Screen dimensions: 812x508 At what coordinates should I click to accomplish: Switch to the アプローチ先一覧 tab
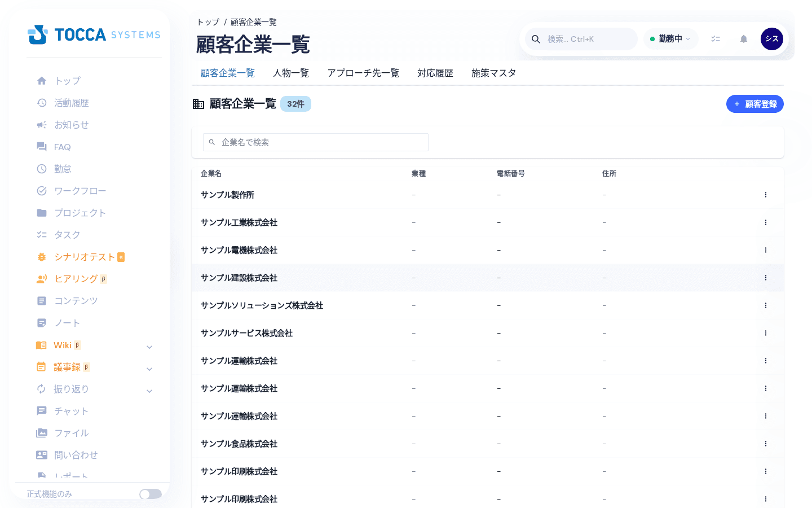pyautogui.click(x=363, y=73)
